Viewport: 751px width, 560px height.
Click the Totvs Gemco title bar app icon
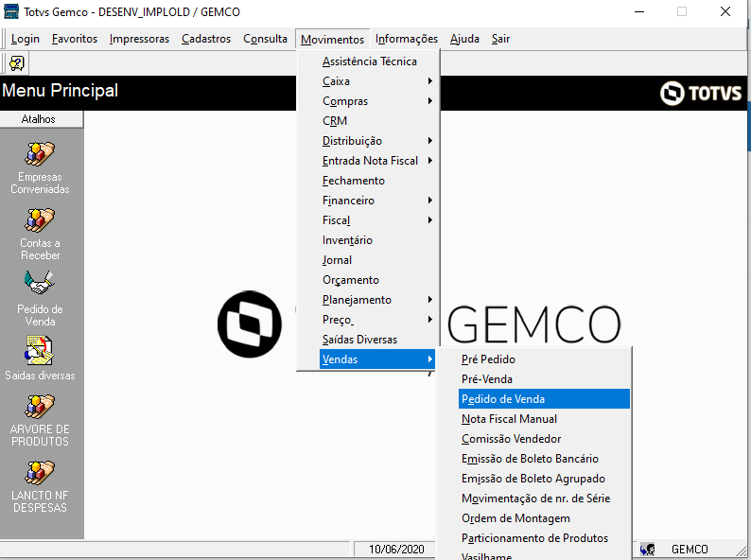[11, 11]
